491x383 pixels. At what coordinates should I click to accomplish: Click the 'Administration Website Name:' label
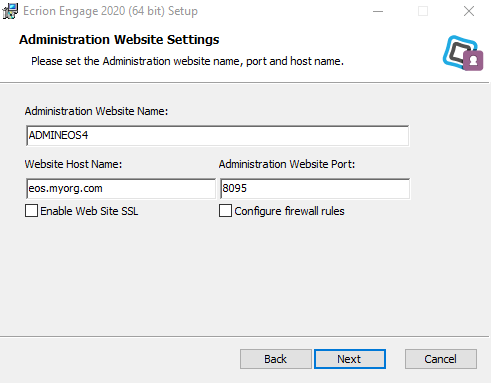pos(96,111)
